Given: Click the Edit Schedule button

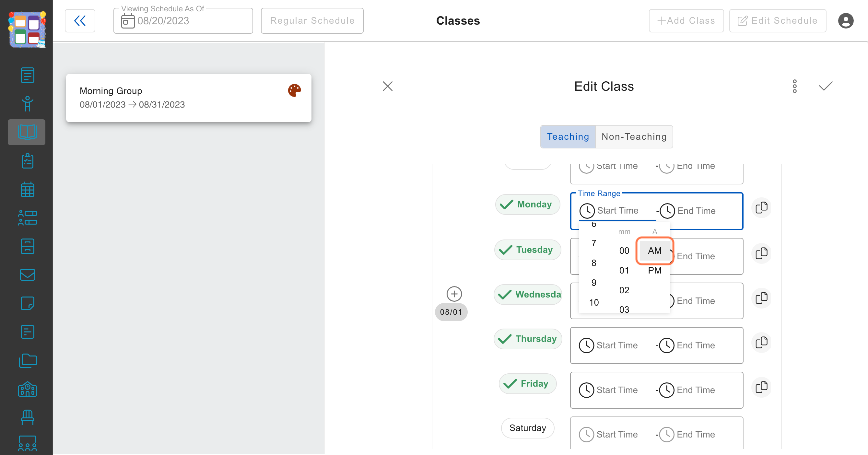Looking at the screenshot, I should click(777, 21).
